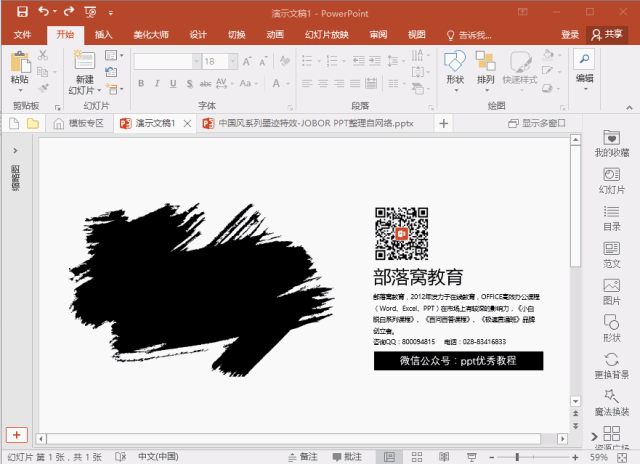Click the 显示多窗口 button
Image resolution: width=640 pixels, height=464 pixels.
pos(537,123)
